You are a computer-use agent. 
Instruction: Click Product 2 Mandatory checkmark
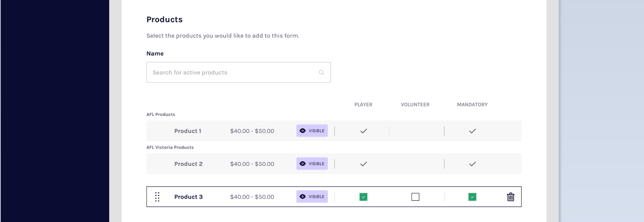pos(472,164)
